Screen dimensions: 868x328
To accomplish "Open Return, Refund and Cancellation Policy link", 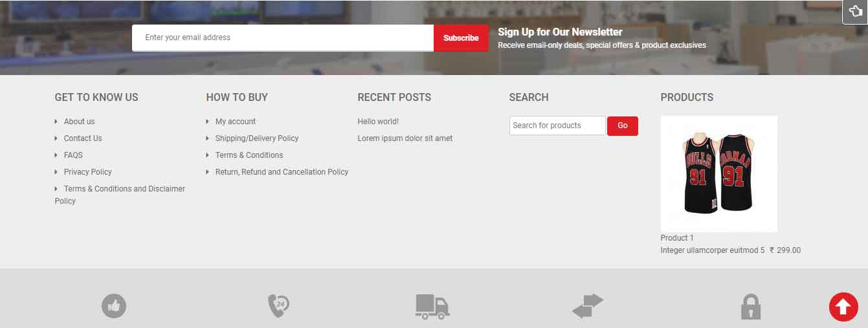I will point(282,172).
